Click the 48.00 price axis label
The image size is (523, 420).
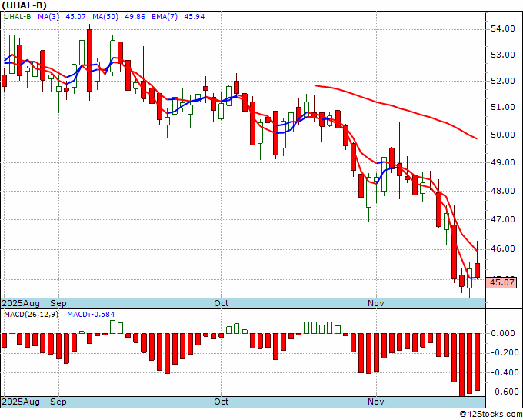click(503, 191)
